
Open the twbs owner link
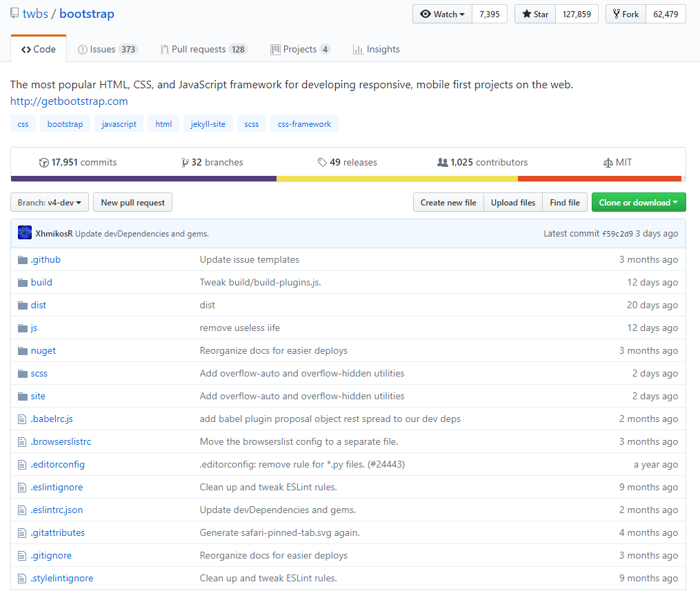(35, 14)
